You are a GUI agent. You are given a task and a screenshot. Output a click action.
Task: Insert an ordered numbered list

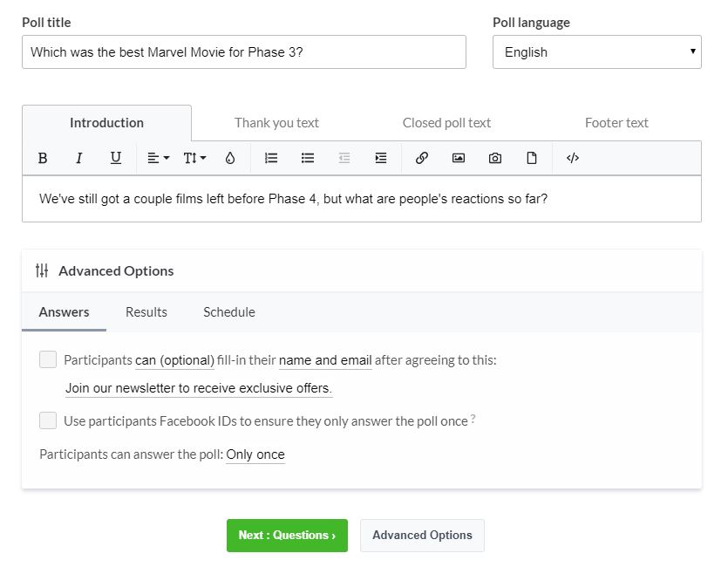pos(271,158)
